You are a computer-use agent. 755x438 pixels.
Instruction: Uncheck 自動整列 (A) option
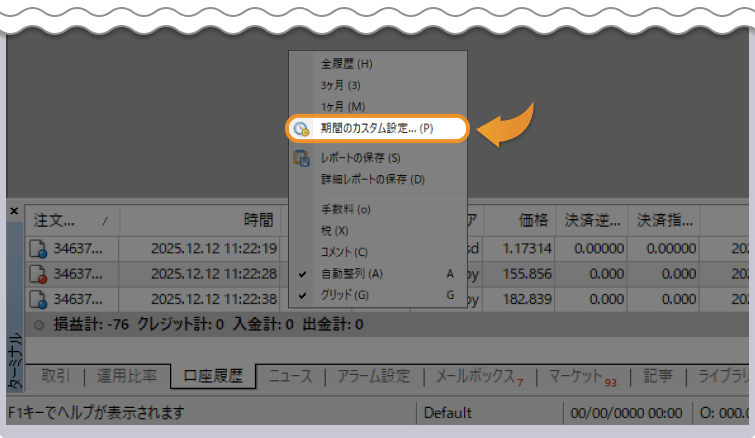click(x=378, y=273)
